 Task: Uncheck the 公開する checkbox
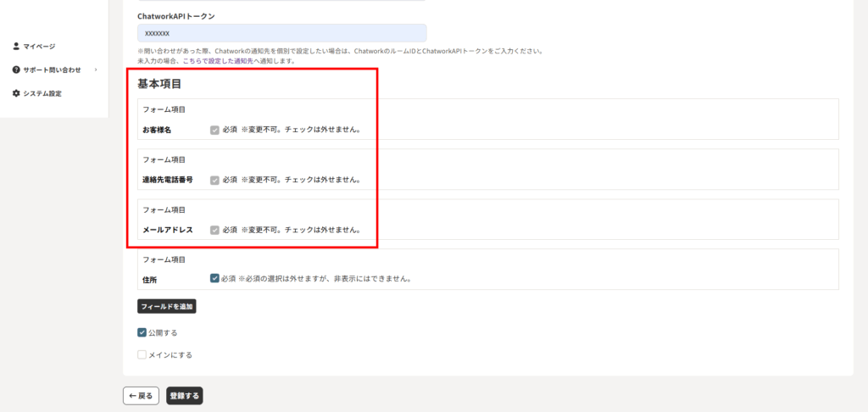(142, 333)
